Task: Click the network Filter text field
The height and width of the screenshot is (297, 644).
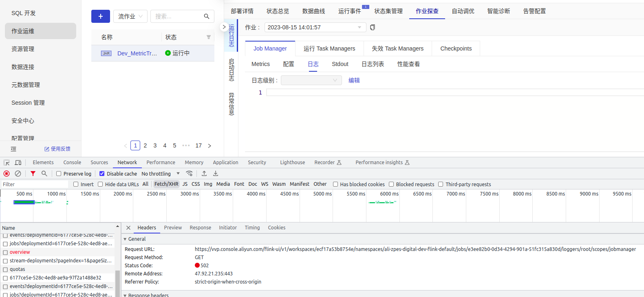Action: pos(34,184)
